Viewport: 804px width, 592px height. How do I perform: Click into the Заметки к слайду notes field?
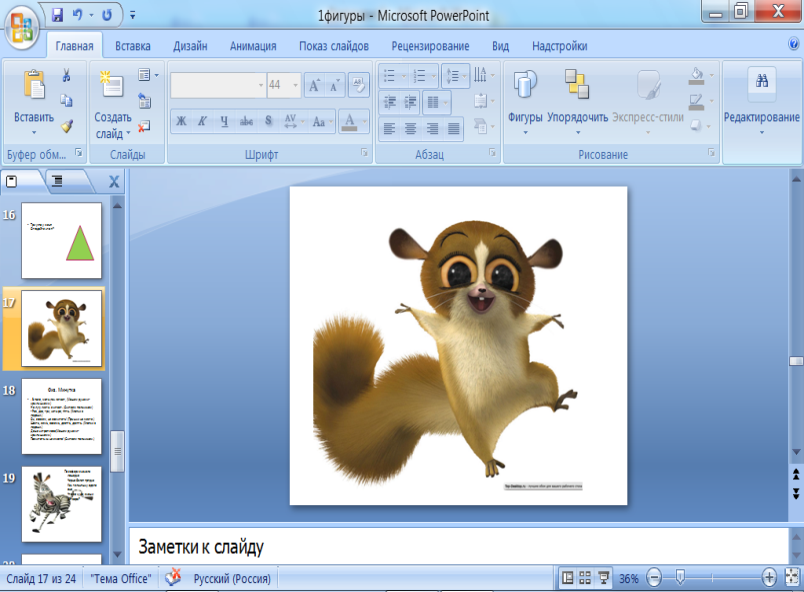[x=458, y=546]
